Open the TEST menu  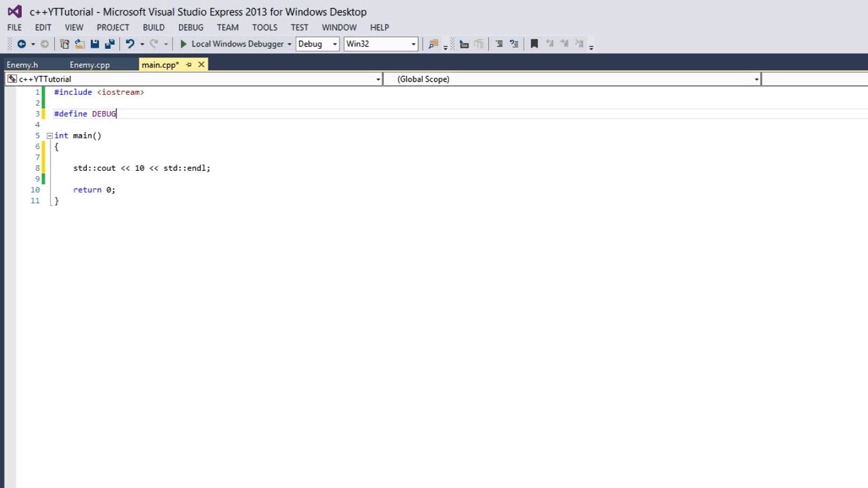click(300, 28)
